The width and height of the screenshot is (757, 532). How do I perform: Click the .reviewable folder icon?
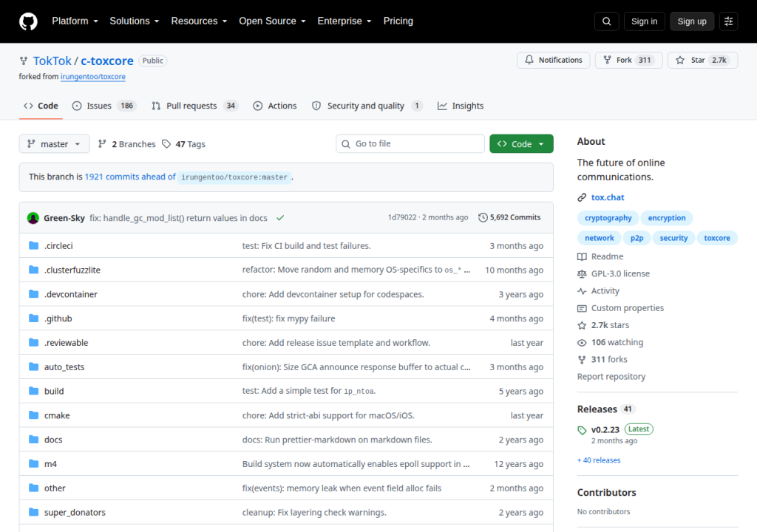click(x=33, y=342)
